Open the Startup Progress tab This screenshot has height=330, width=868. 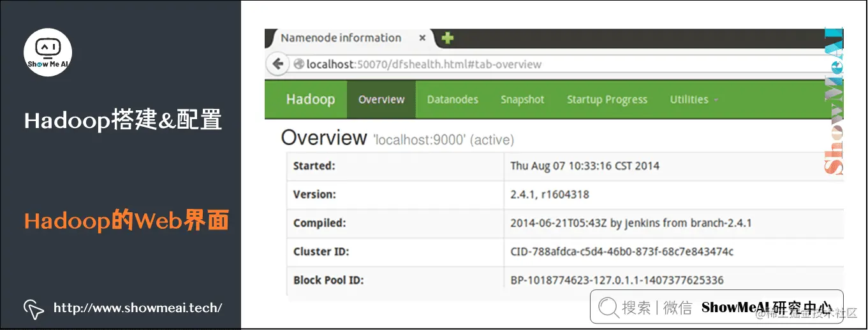coord(607,99)
